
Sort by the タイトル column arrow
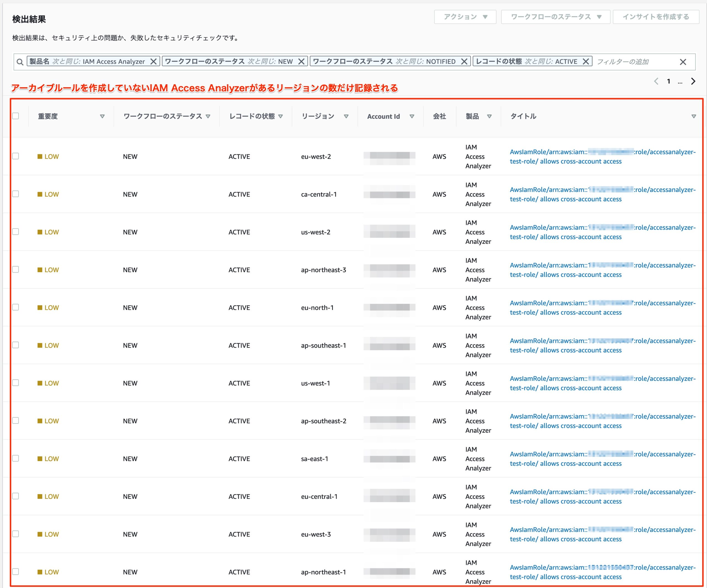[694, 116]
